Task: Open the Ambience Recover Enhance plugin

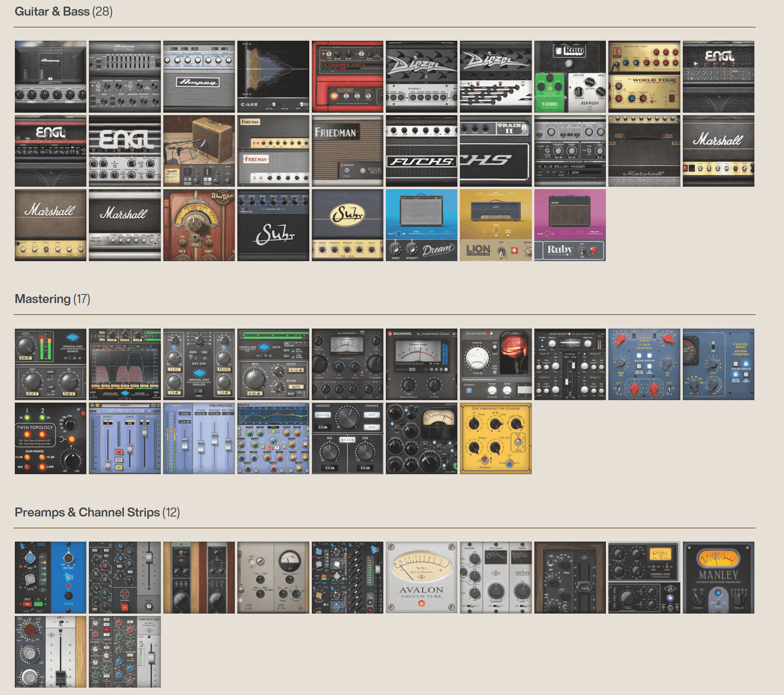Action: (348, 438)
